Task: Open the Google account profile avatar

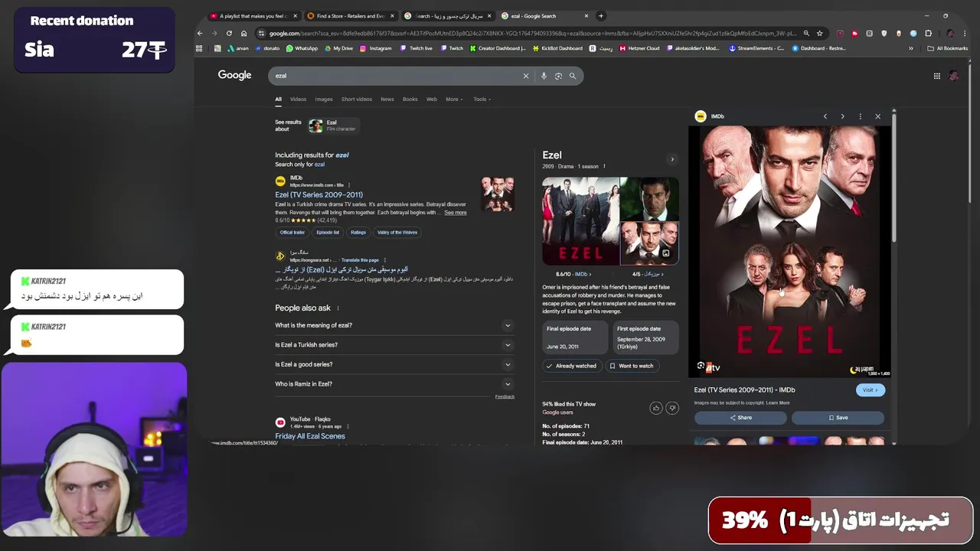Action: [x=953, y=76]
